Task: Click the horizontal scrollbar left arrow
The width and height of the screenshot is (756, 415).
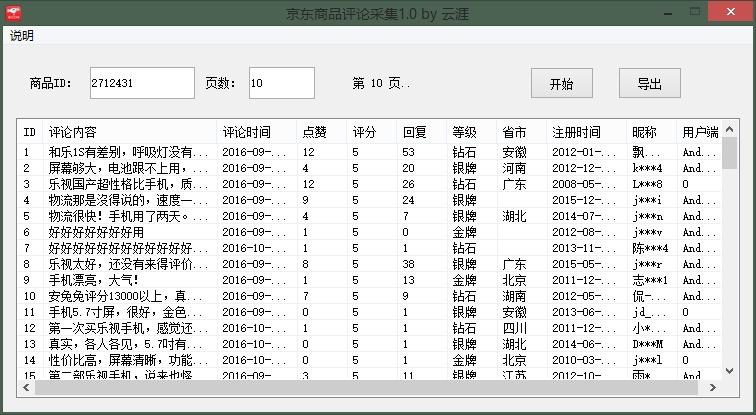Action: [x=26, y=387]
